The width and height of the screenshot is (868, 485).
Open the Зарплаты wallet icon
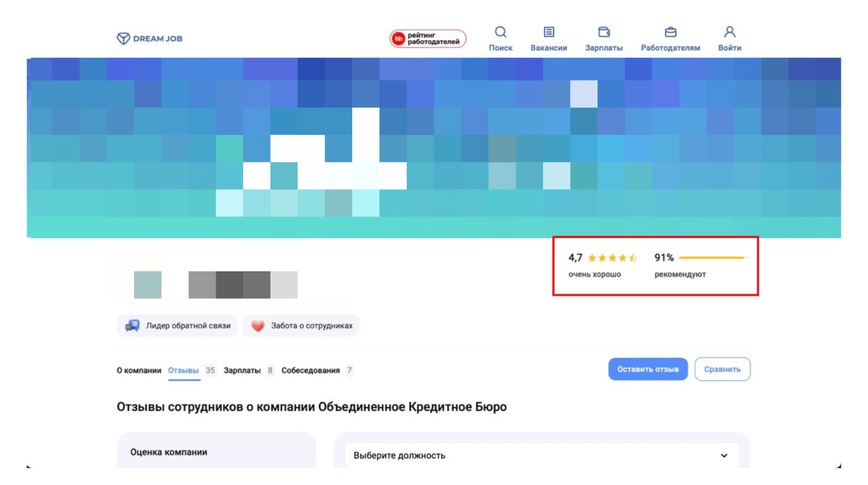pos(604,32)
